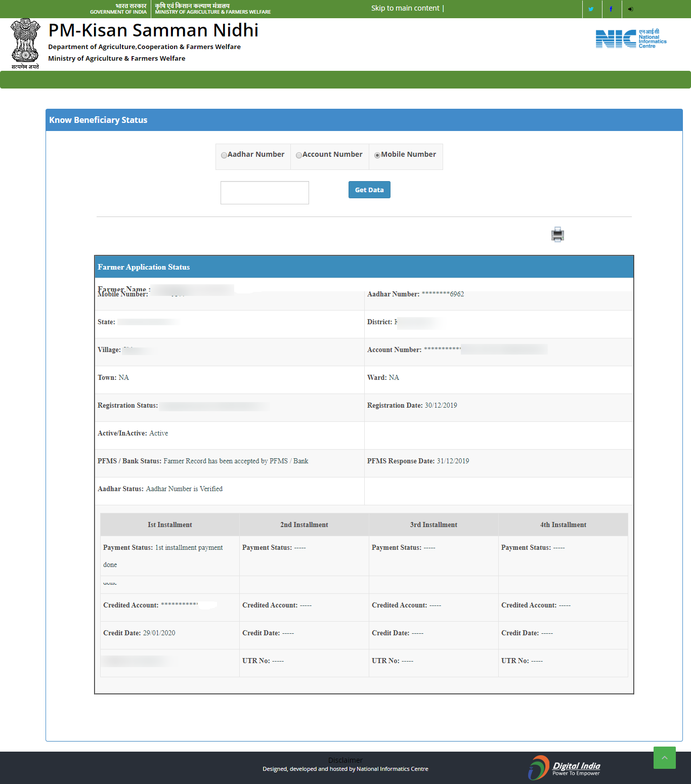This screenshot has height=784, width=691.
Task: Click the NIC National Informatics Centre logo
Action: [631, 39]
